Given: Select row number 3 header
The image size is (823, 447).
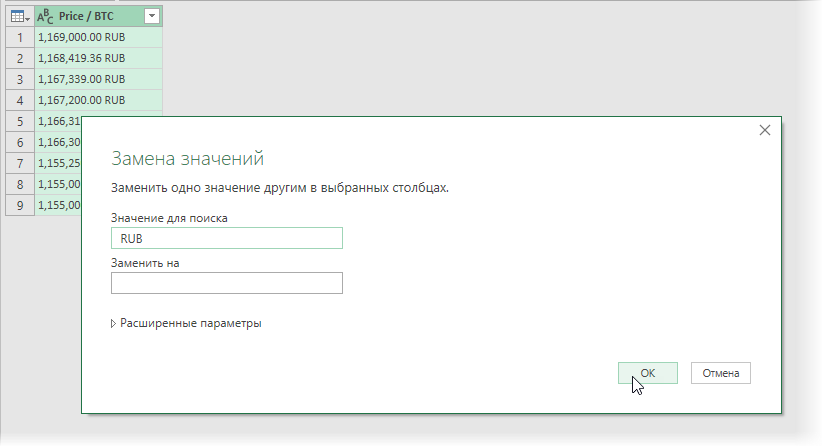Looking at the screenshot, I should (x=20, y=79).
